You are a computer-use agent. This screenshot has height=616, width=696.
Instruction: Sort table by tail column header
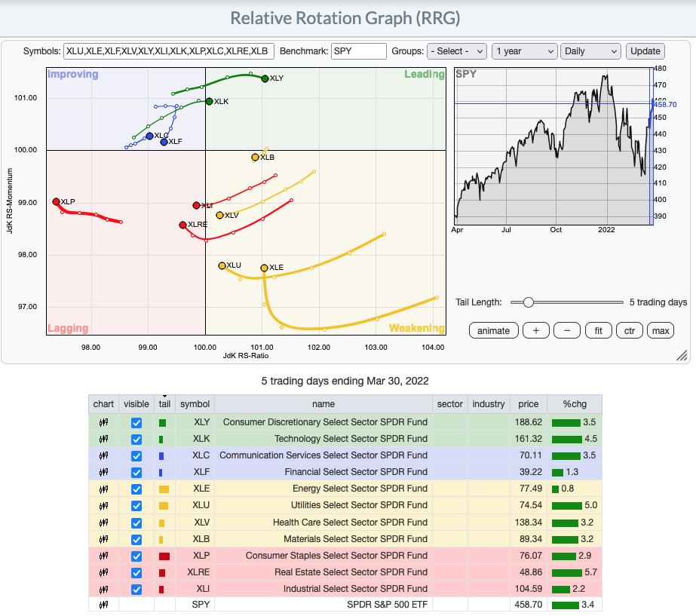pyautogui.click(x=164, y=404)
